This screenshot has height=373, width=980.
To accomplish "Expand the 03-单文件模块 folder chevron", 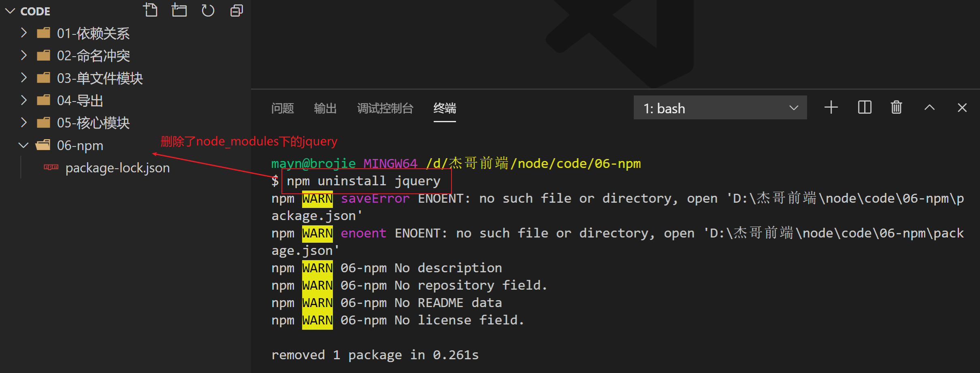I will click(x=24, y=77).
